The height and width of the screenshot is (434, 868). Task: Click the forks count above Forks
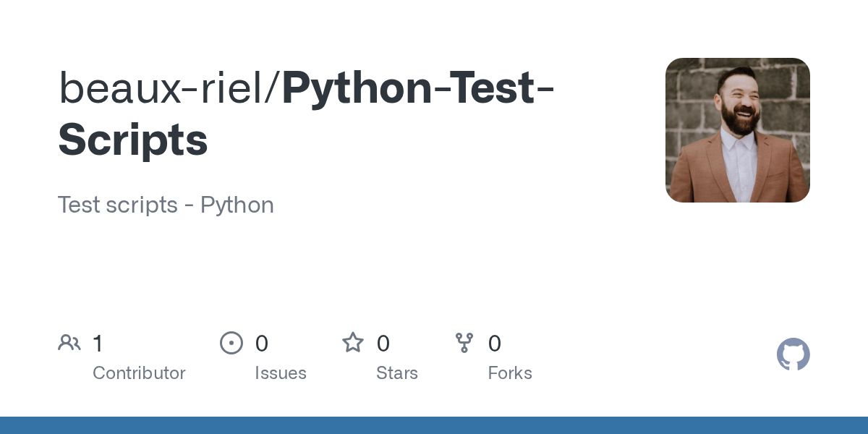(495, 344)
